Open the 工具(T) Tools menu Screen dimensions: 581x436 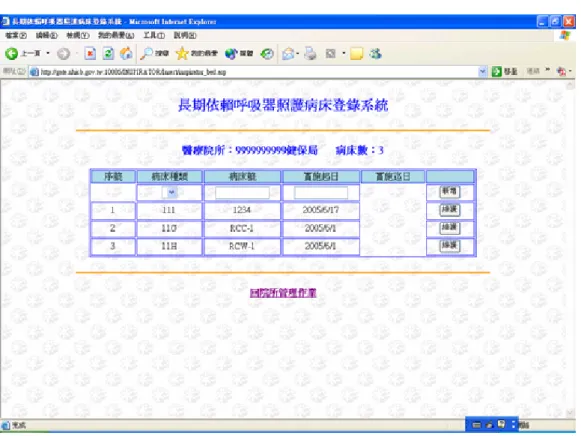154,36
